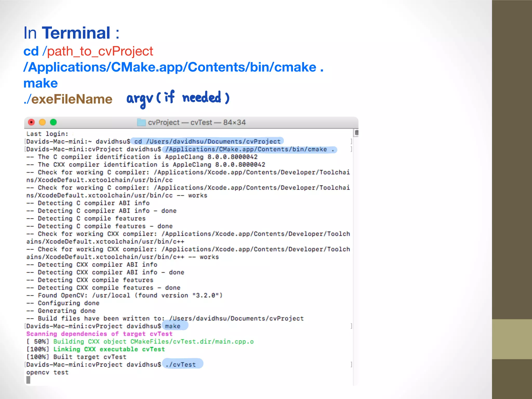Click the red close window button
Image resolution: width=532 pixels, height=399 pixels.
(x=31, y=122)
